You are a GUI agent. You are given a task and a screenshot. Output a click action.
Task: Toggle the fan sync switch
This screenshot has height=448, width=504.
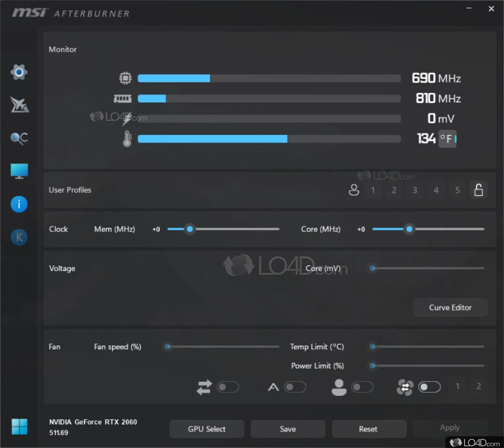(429, 387)
